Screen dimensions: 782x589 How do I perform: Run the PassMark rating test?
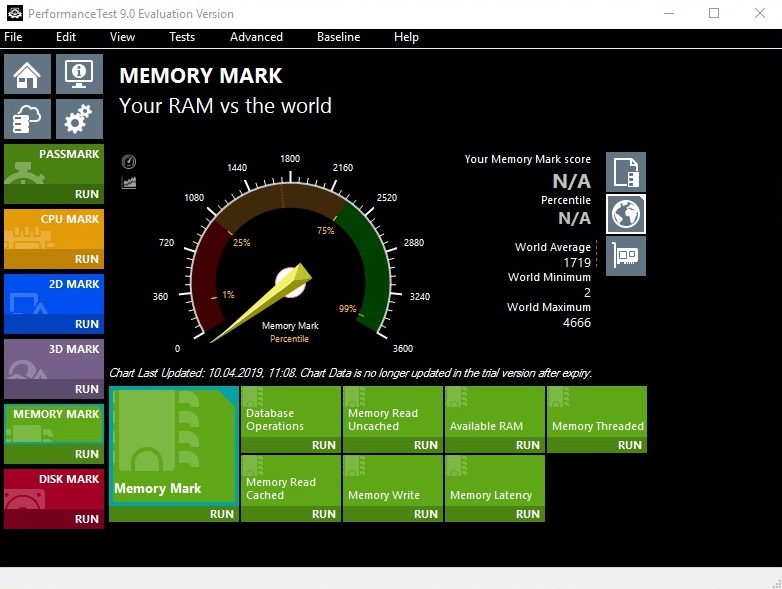click(54, 194)
